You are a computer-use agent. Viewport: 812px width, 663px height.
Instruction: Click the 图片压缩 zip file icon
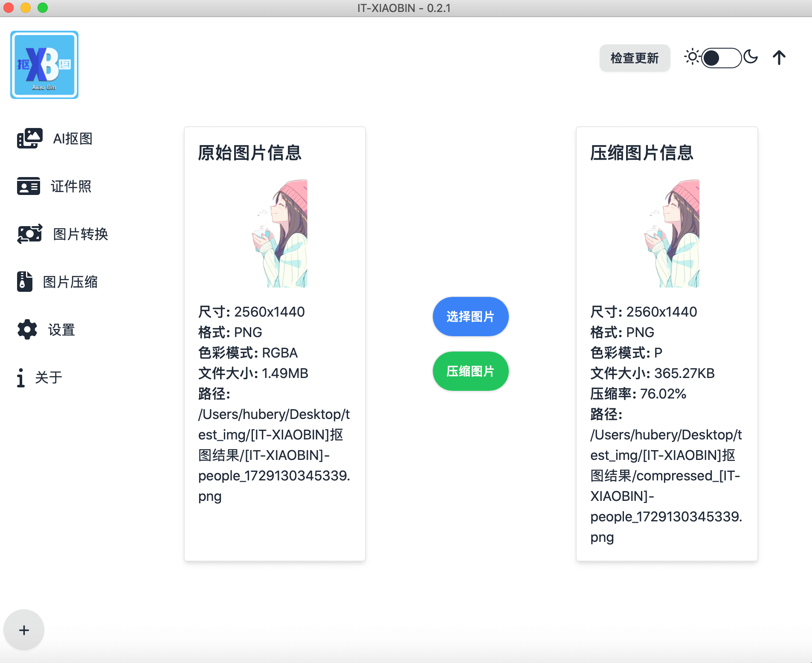25,282
